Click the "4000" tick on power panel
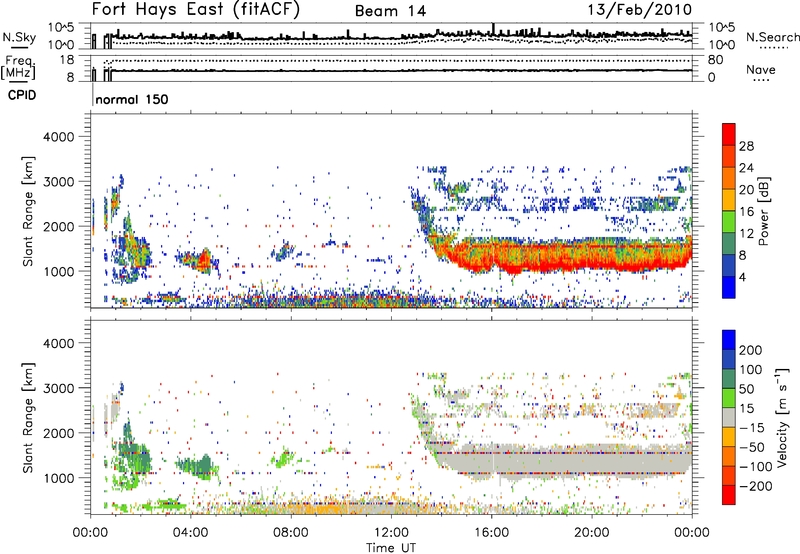800x554 pixels. (x=59, y=137)
